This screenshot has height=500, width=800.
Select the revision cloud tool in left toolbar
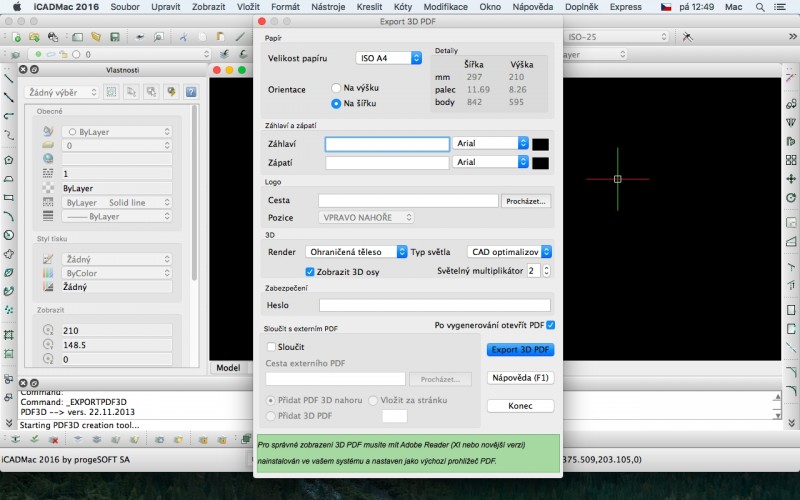click(8, 254)
